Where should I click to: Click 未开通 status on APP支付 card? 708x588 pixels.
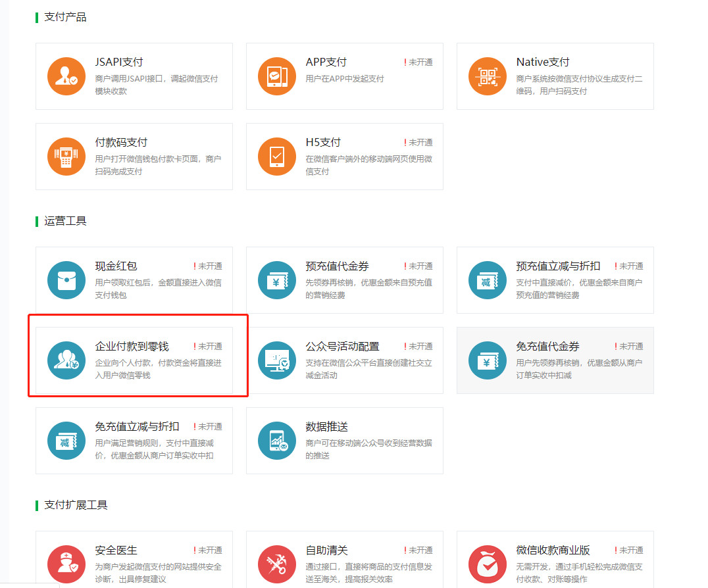418,62
